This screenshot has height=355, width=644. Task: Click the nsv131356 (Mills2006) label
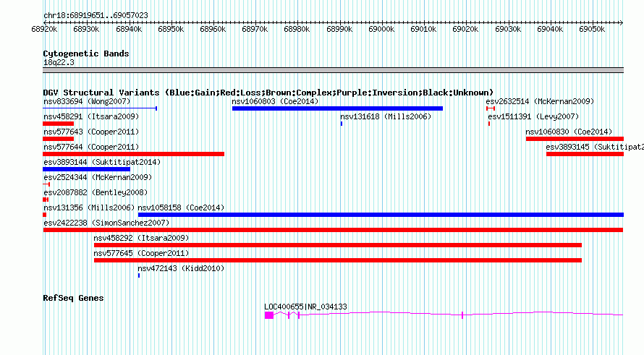coord(89,208)
